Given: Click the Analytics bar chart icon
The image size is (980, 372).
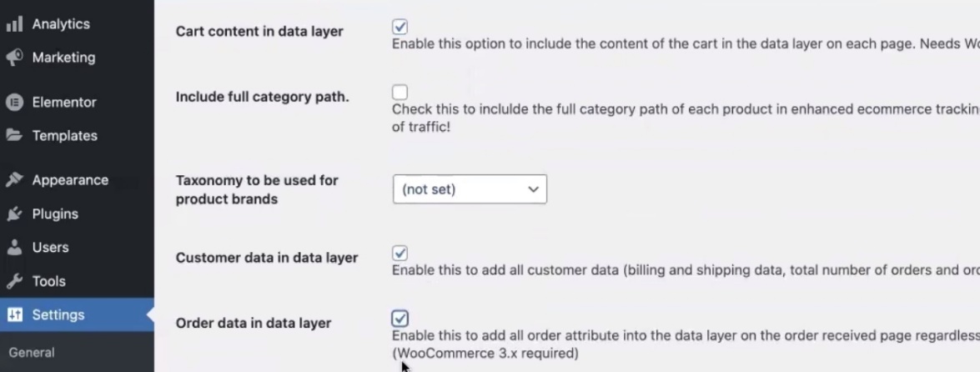Looking at the screenshot, I should click(14, 25).
